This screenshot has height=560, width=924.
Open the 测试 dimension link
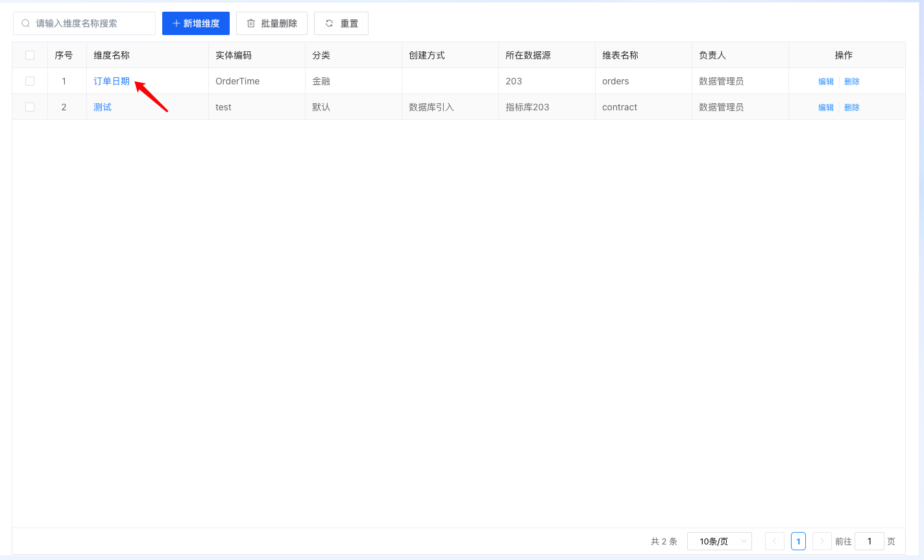[103, 107]
